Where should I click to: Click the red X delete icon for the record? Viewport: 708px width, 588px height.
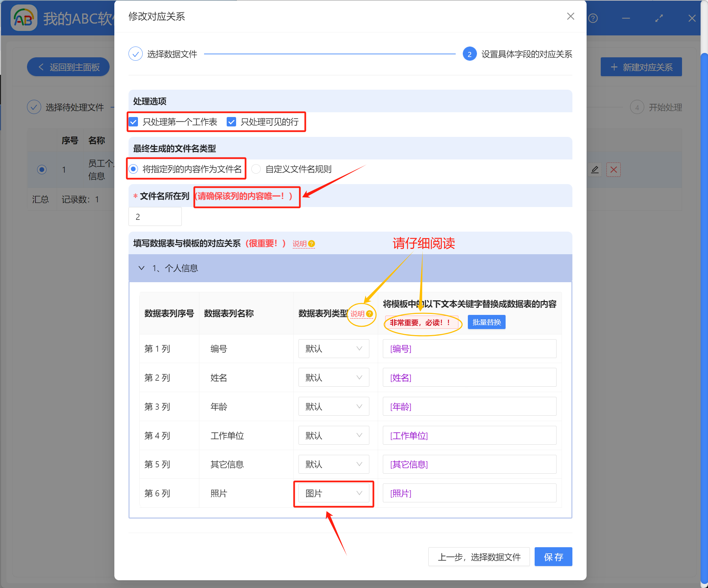pyautogui.click(x=614, y=170)
